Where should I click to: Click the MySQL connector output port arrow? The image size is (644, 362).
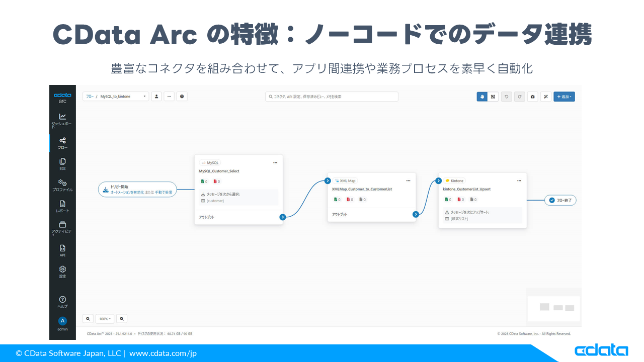pyautogui.click(x=283, y=217)
